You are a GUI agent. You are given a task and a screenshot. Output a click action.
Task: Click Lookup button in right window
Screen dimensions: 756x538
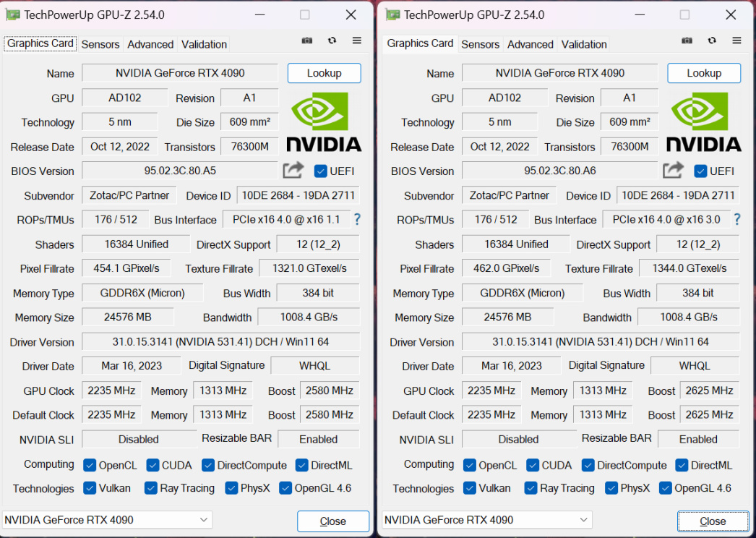(704, 73)
